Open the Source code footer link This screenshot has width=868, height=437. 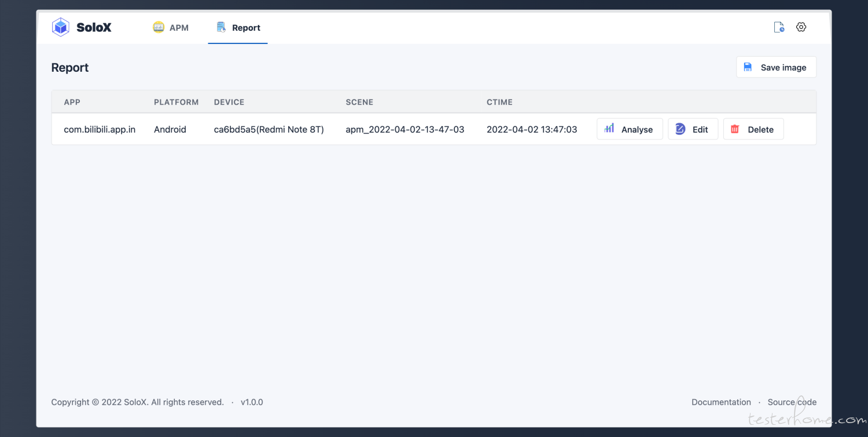(x=792, y=402)
